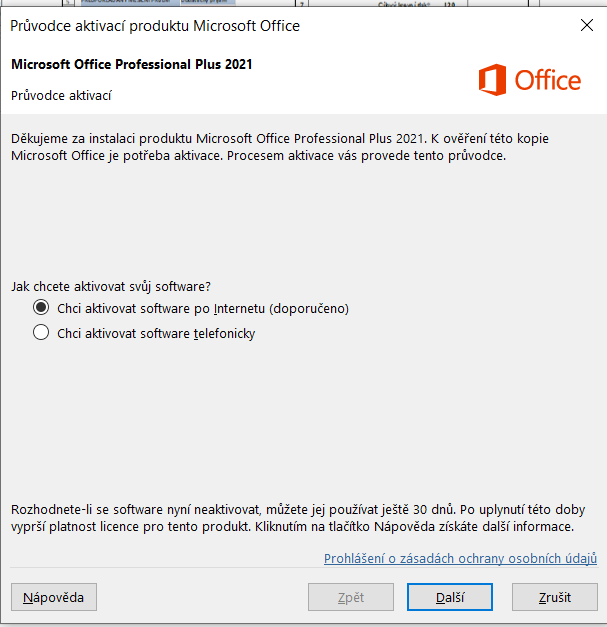
Task: Click the 30-day "Rozhodnete-li se" notice paragraph
Action: coord(300,517)
